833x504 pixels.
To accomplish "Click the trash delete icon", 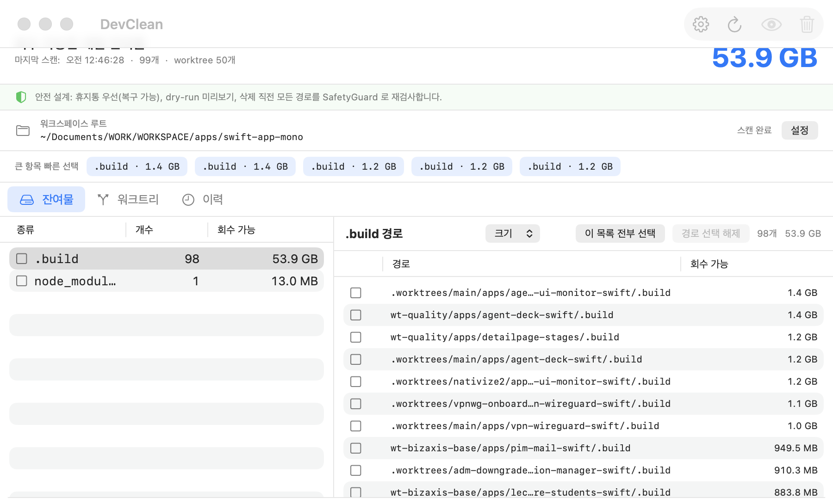I will click(x=807, y=24).
